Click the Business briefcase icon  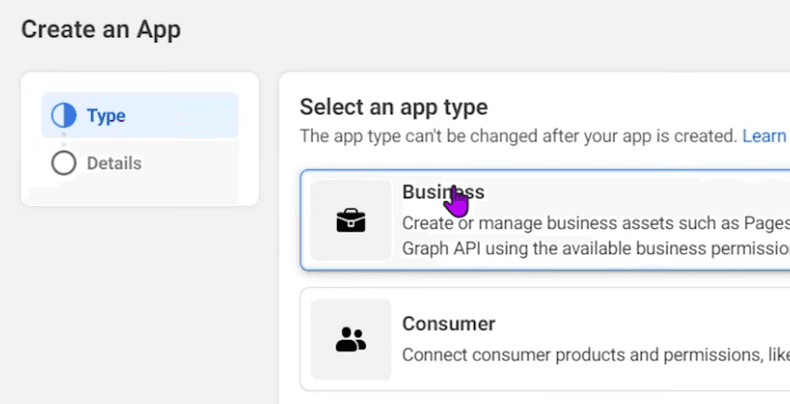coord(351,221)
